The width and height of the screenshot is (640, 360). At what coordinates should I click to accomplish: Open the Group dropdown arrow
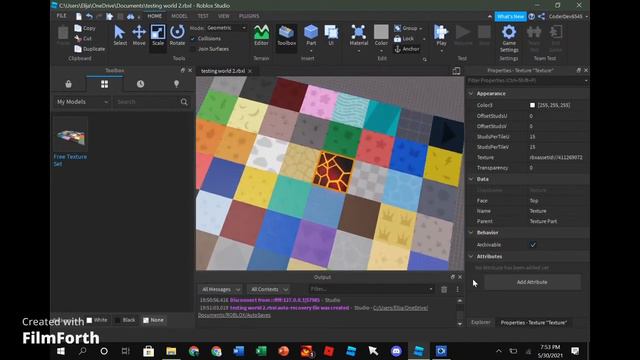(421, 29)
